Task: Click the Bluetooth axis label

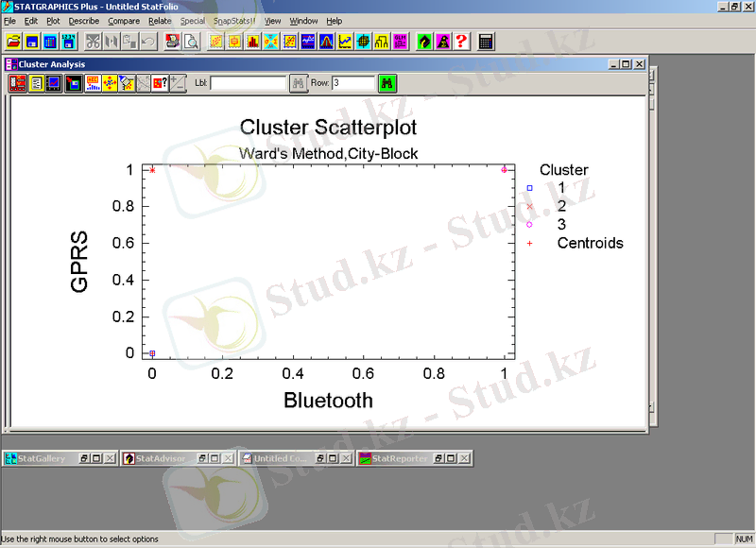Action: pos(328,401)
